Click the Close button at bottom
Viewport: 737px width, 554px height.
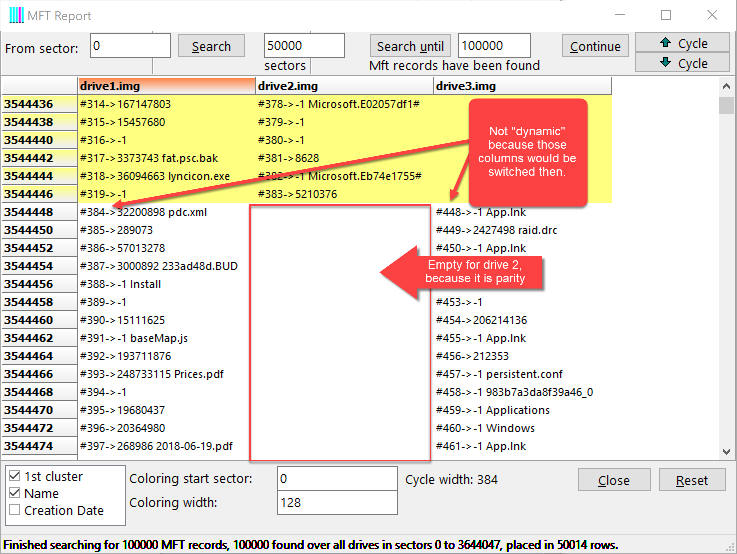click(613, 480)
